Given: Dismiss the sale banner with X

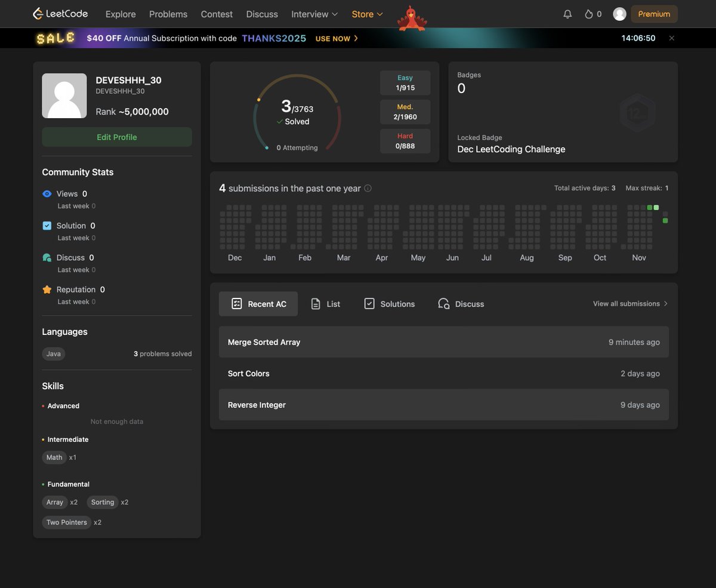Looking at the screenshot, I should pyautogui.click(x=671, y=38).
